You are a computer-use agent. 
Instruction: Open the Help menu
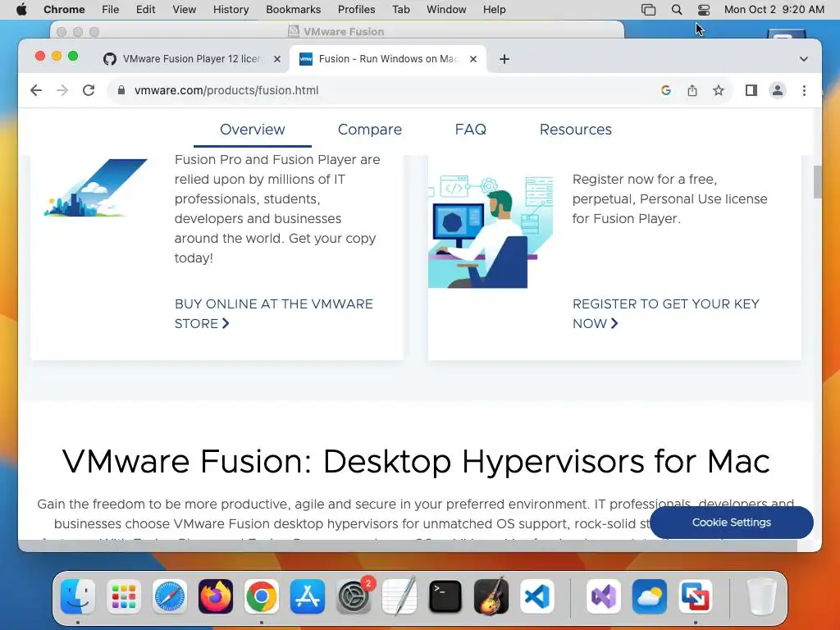coord(494,10)
